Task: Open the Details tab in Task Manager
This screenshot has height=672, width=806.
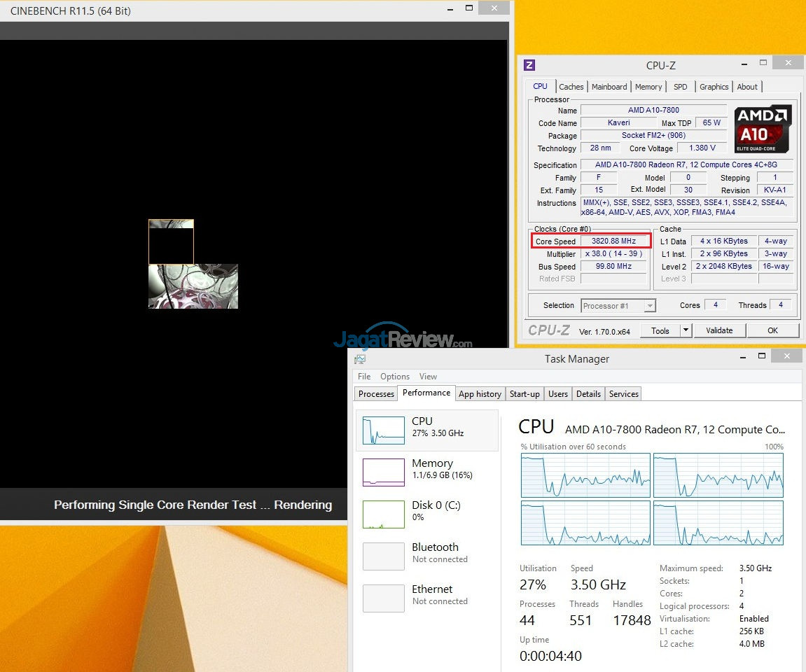Action: pos(588,394)
